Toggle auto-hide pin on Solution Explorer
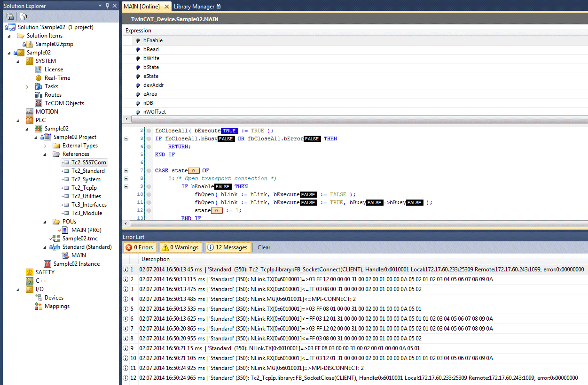The image size is (588, 385). [107, 6]
